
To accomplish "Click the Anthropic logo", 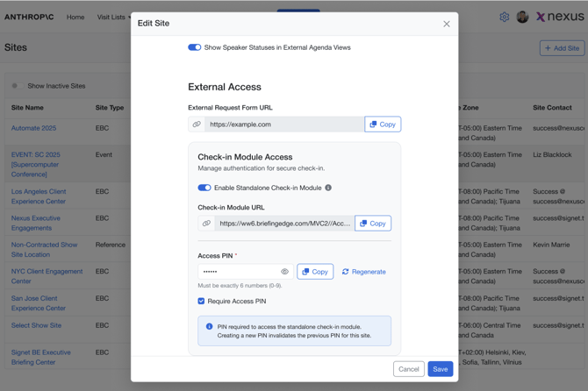I will tap(29, 17).
